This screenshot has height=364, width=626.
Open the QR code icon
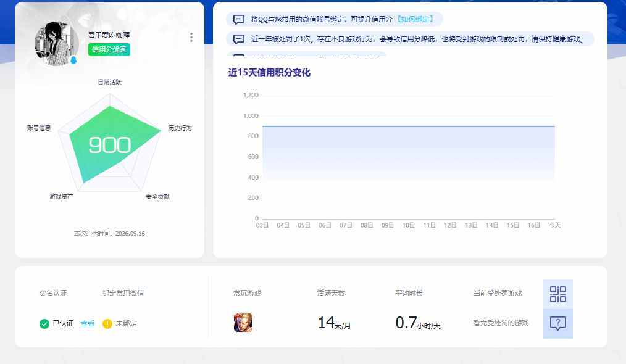coord(557,294)
